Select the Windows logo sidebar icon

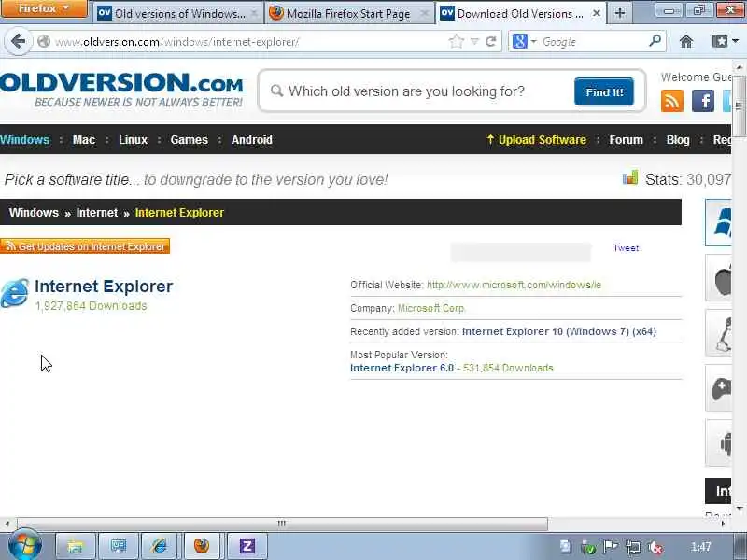pyautogui.click(x=718, y=222)
